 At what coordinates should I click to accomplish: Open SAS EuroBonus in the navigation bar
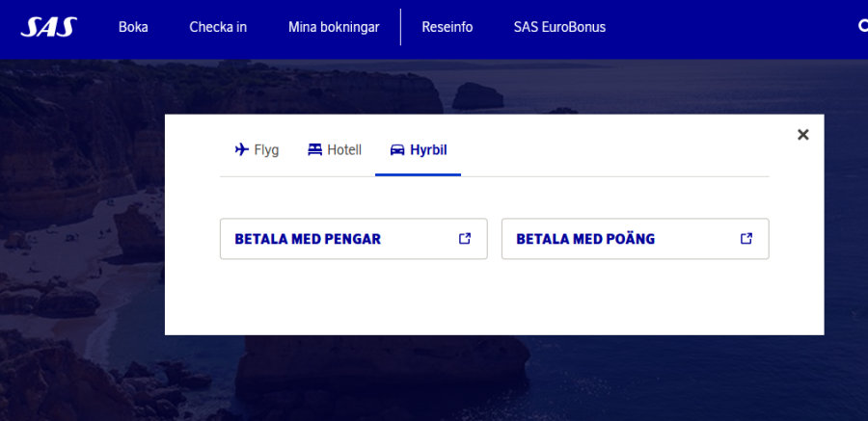point(559,27)
